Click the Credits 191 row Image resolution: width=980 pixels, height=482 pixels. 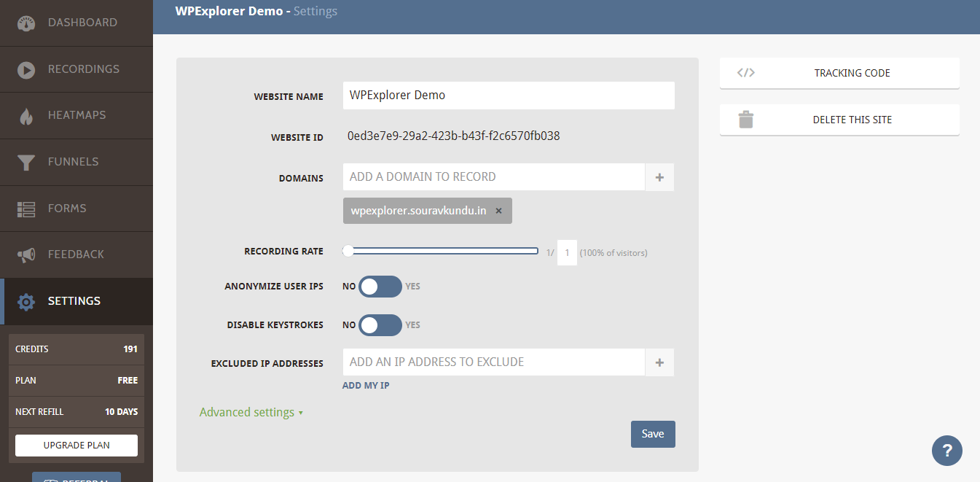click(x=77, y=349)
